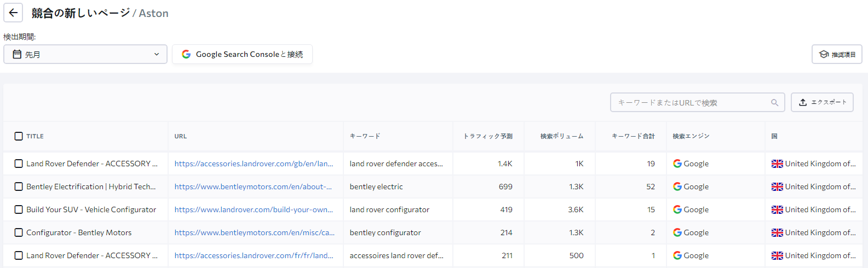Open bentleymotors.com/en/misc link
This screenshot has width=868, height=268.
255,232
